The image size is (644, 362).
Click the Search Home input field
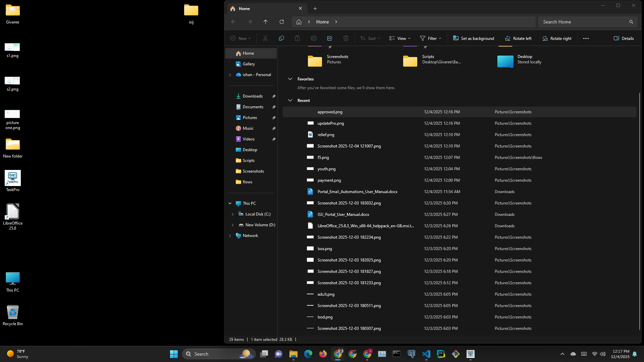tap(584, 22)
